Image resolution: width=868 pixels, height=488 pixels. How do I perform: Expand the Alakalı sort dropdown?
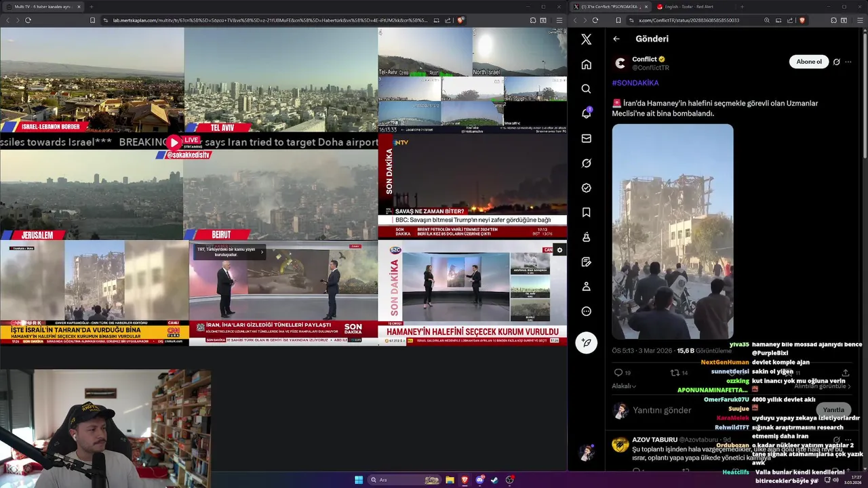[x=624, y=386]
